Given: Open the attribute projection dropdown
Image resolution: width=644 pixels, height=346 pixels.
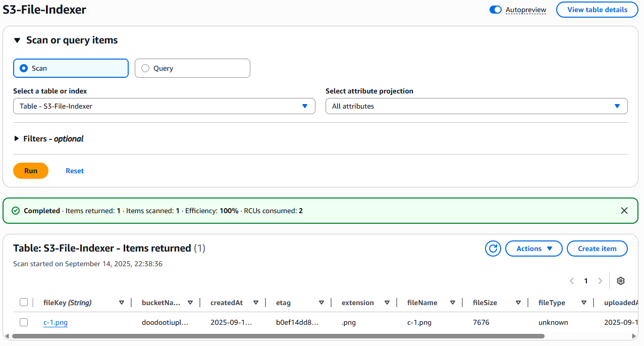Looking at the screenshot, I should (476, 106).
